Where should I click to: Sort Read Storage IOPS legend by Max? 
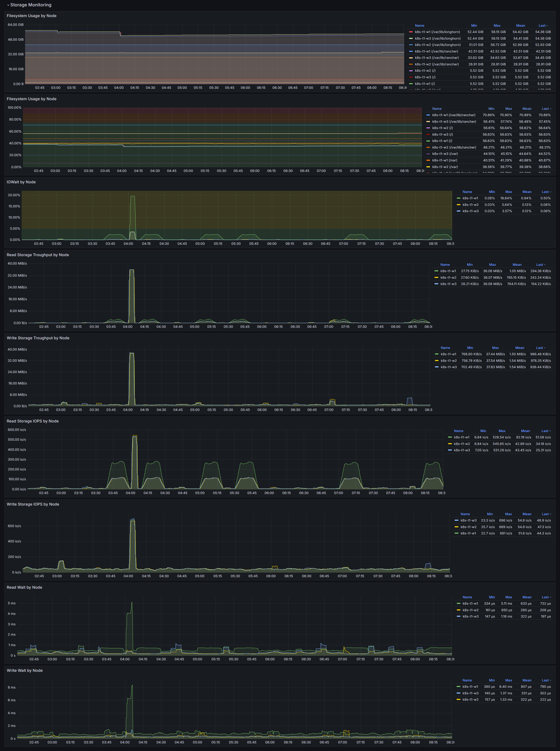point(502,431)
